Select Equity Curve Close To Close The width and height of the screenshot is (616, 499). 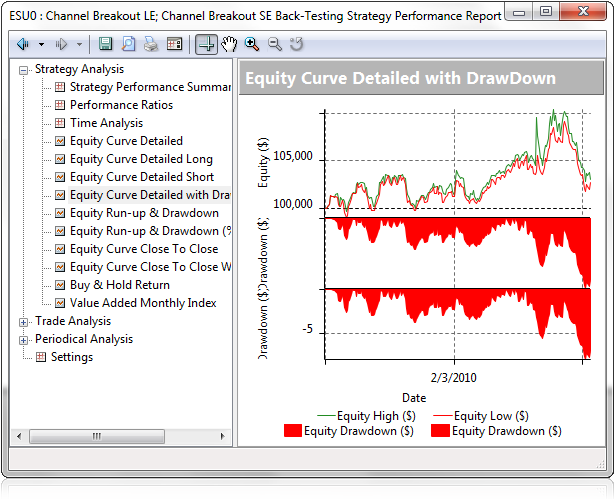[x=144, y=249]
